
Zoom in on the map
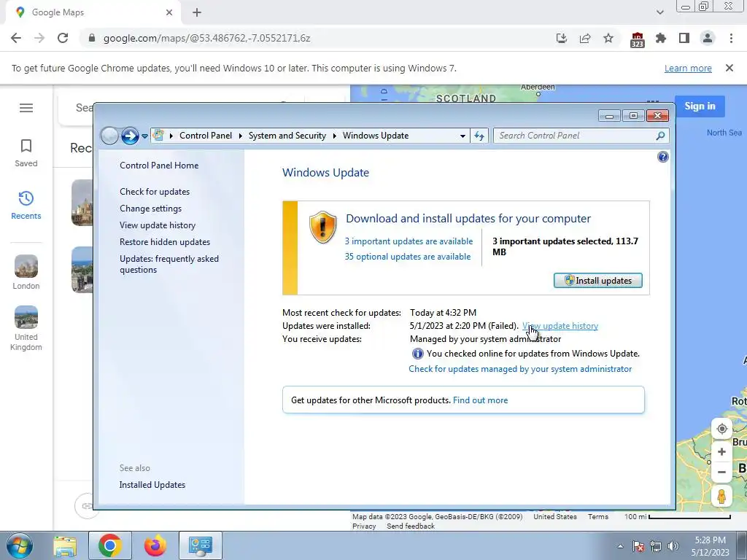(x=721, y=451)
